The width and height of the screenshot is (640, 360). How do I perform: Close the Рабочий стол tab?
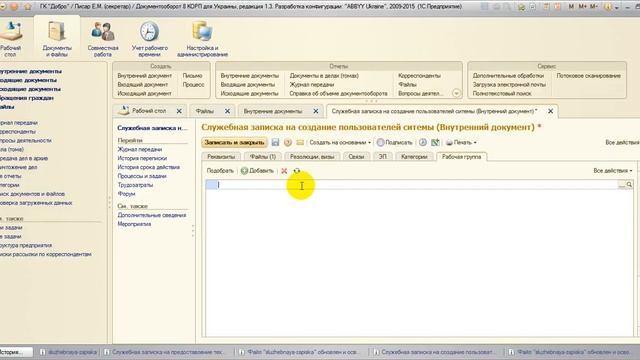pos(179,111)
